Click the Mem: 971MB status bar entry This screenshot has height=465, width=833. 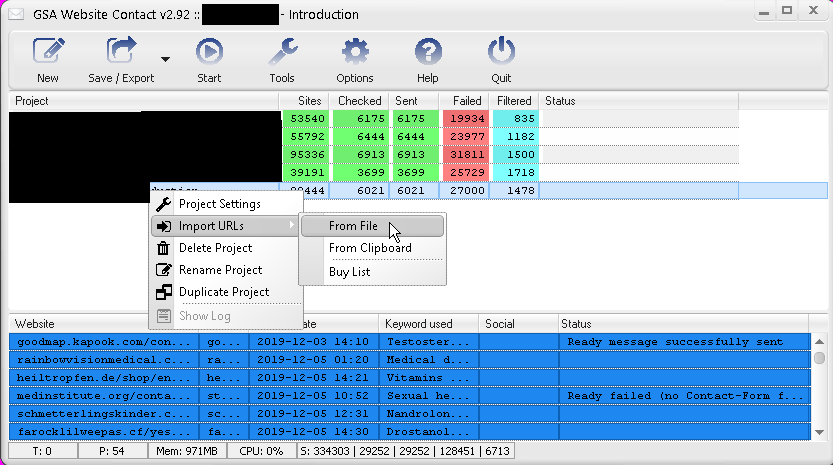(187, 451)
